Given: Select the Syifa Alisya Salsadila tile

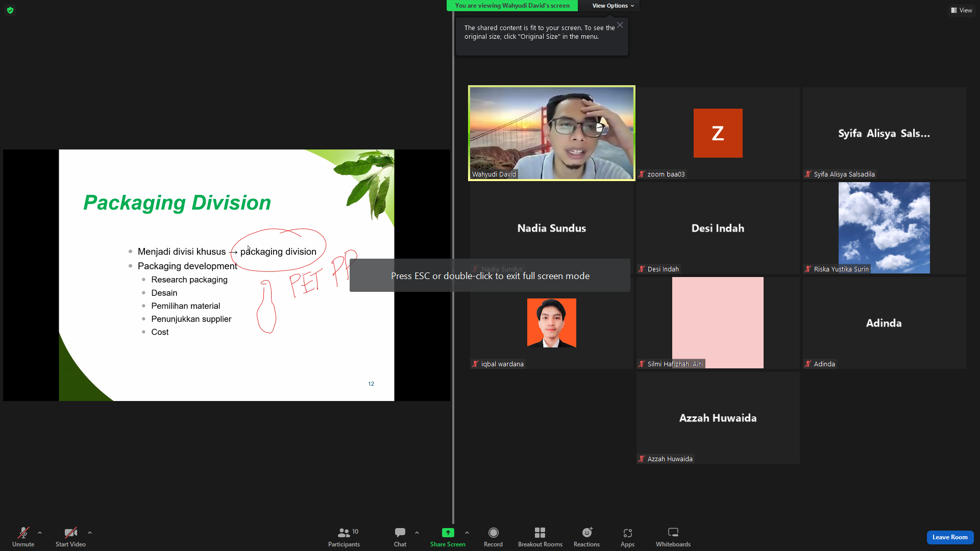Looking at the screenshot, I should [885, 133].
